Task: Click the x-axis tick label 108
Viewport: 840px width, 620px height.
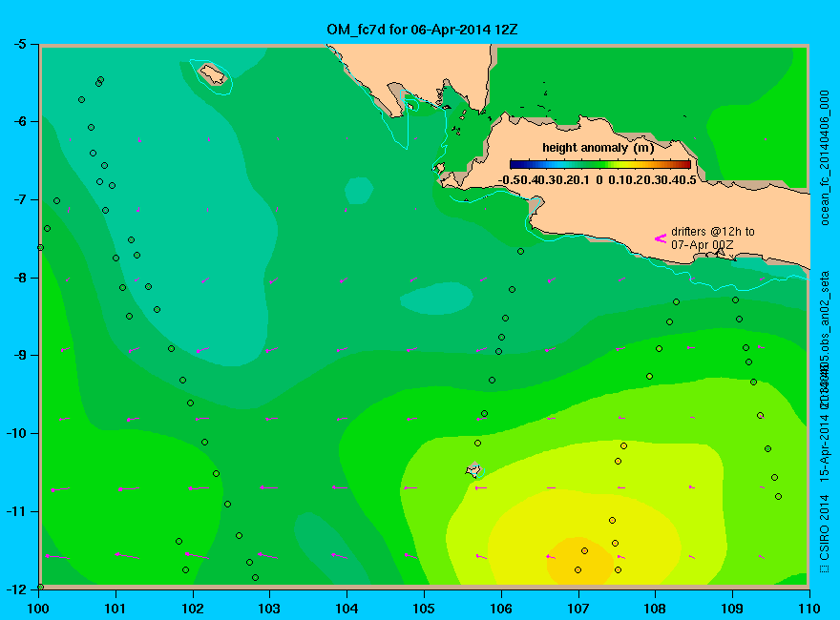Action: tap(655, 609)
